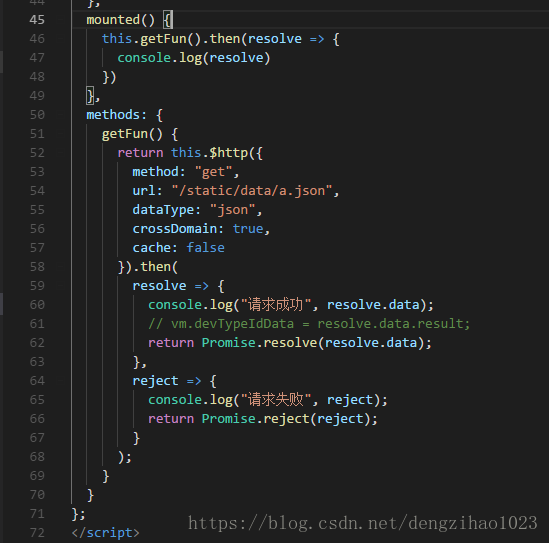Click 'getFun' in the line 46 call
Viewport: 549px width, 543px height.
point(164,39)
